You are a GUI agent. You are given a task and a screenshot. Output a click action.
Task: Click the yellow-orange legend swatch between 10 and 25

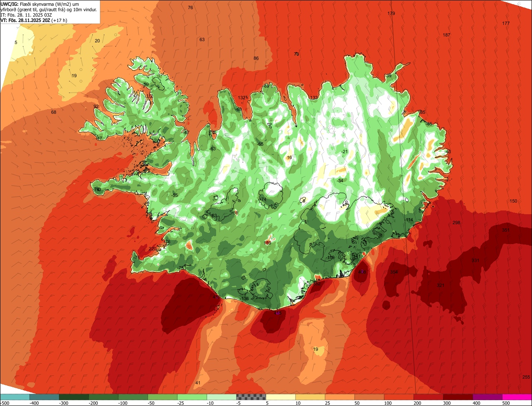pos(310,397)
